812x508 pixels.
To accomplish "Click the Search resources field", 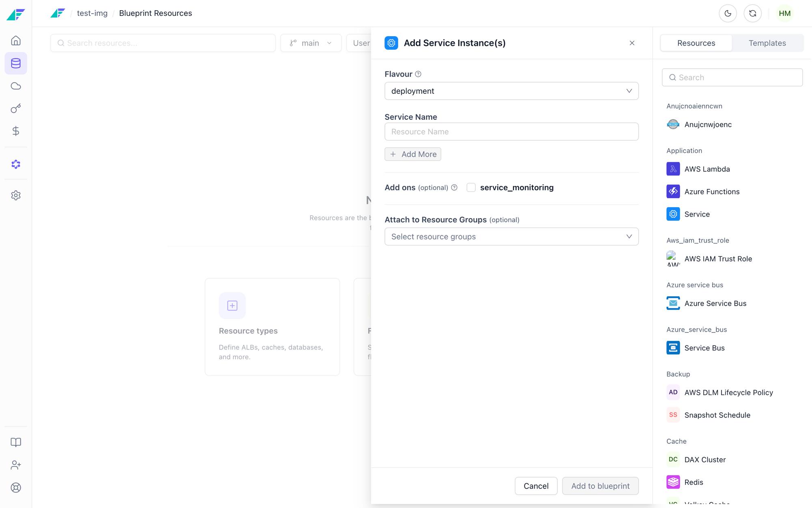I will pos(163,43).
